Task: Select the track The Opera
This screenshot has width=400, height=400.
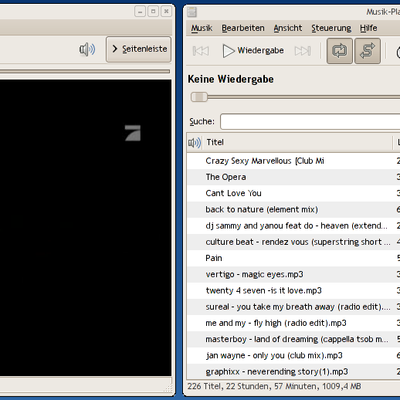Action: pos(293,177)
